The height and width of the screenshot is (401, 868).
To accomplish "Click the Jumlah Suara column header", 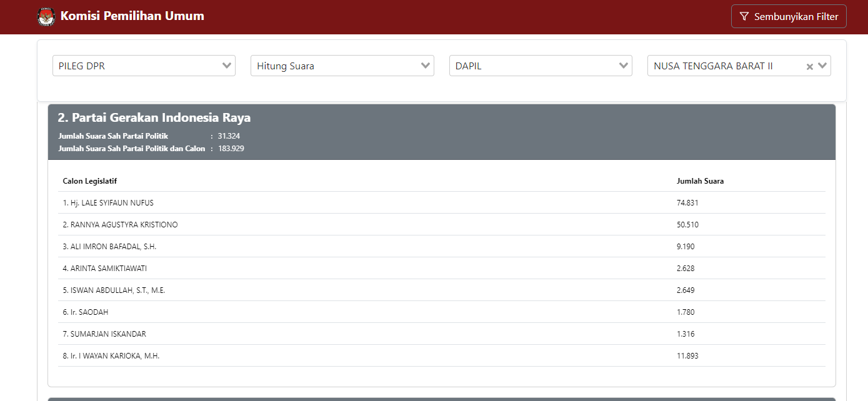I will [x=701, y=181].
